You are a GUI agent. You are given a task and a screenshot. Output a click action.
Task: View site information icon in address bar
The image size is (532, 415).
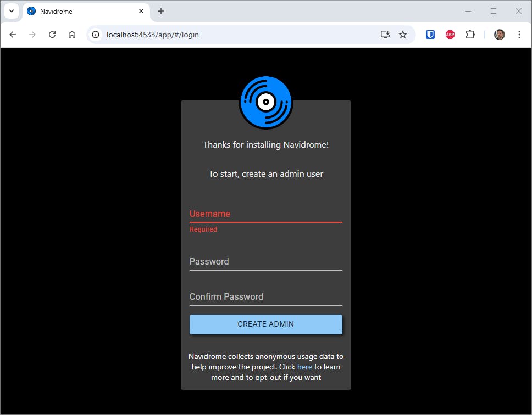click(96, 35)
